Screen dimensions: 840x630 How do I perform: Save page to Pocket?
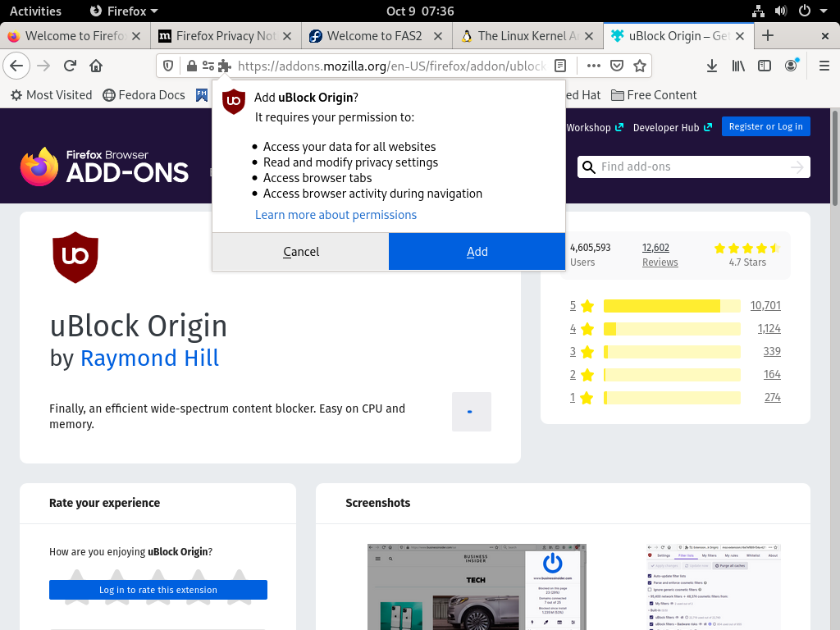(x=617, y=66)
